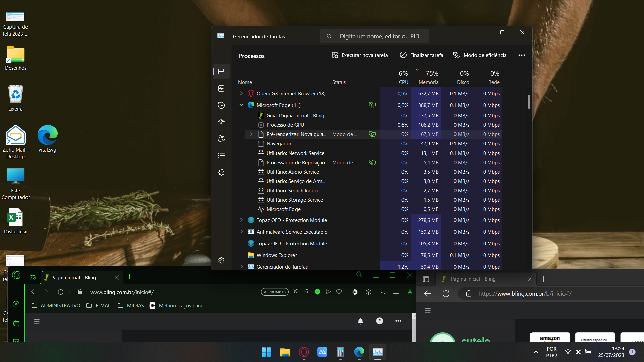Open ADMINISTRATIVO bookmarks folder
The height and width of the screenshot is (362, 644).
pos(56,306)
